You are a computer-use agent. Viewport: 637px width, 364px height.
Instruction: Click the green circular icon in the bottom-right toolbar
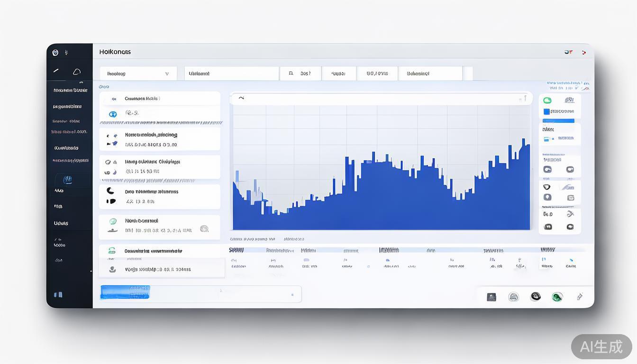557,297
